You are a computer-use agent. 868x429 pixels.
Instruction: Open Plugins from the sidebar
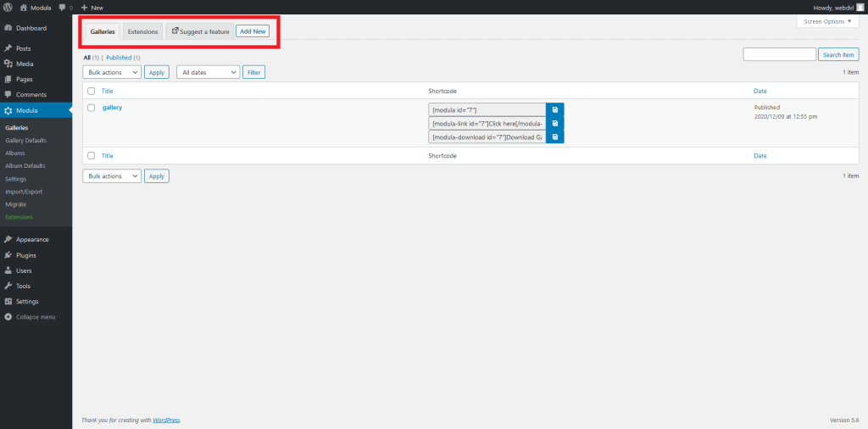(x=25, y=255)
